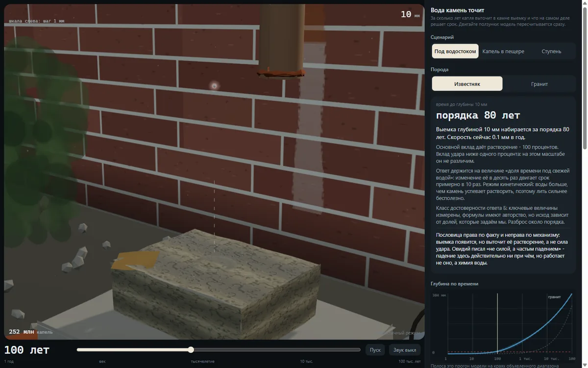Click the «252 млн капель» drop counter
588x368 pixels.
(x=30, y=332)
